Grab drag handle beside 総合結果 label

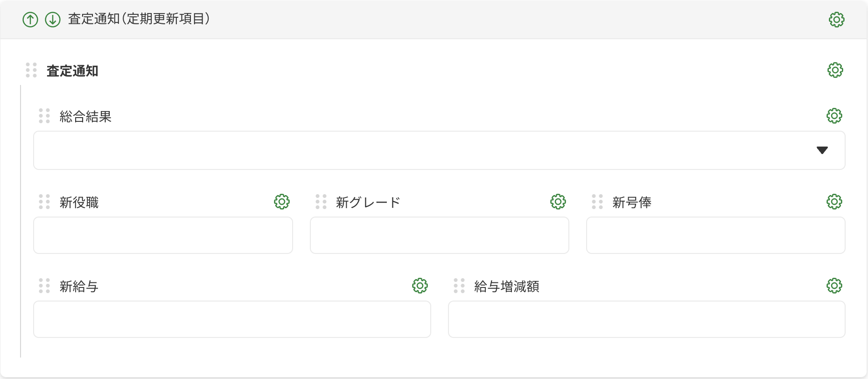[x=44, y=116]
